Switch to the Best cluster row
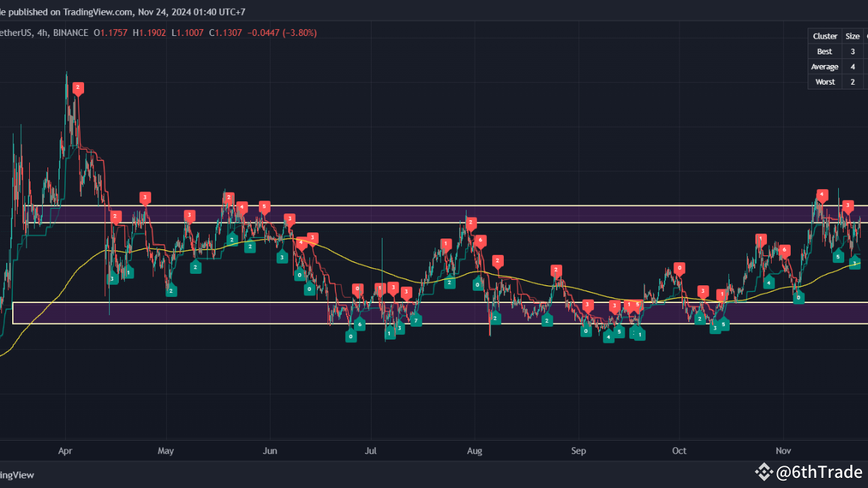This screenshot has width=868, height=488. (x=825, y=51)
